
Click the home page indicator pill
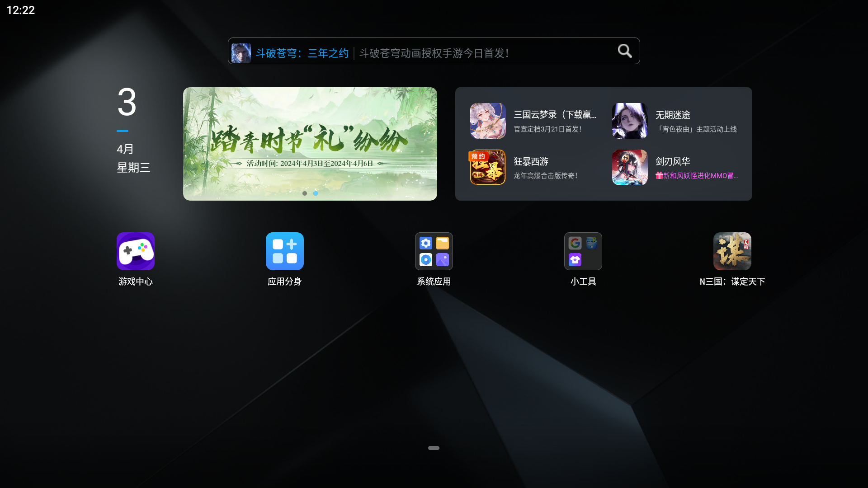(x=434, y=448)
